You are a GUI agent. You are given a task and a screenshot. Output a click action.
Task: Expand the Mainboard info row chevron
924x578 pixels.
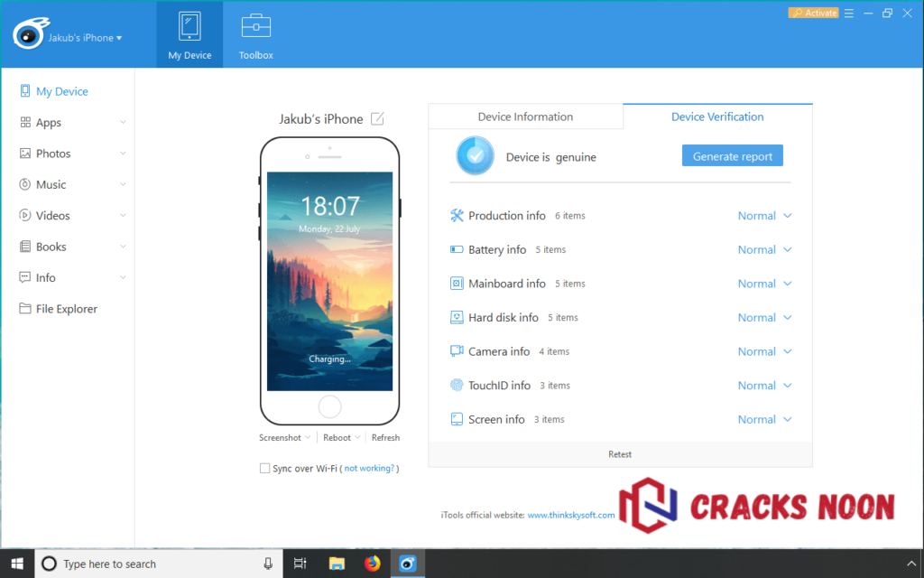pos(787,284)
